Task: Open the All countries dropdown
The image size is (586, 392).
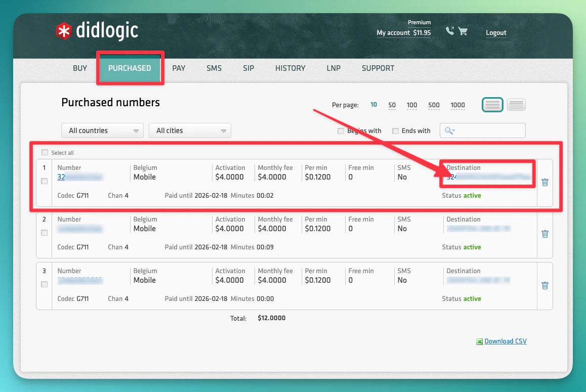Action: click(x=102, y=130)
